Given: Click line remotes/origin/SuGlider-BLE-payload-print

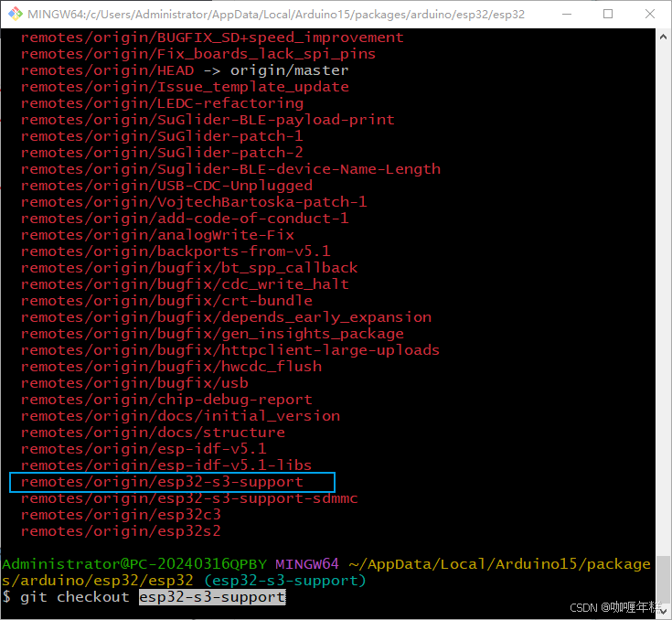Looking at the screenshot, I should tap(208, 120).
